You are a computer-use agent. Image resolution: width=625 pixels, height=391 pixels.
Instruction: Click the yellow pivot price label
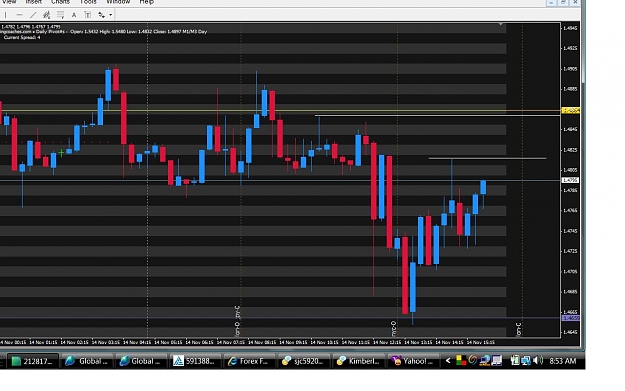pos(570,110)
